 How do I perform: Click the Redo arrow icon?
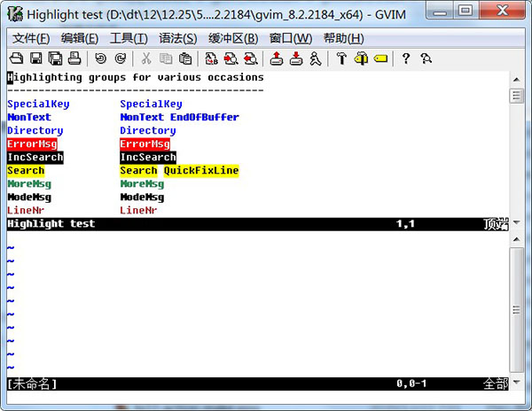[x=120, y=58]
